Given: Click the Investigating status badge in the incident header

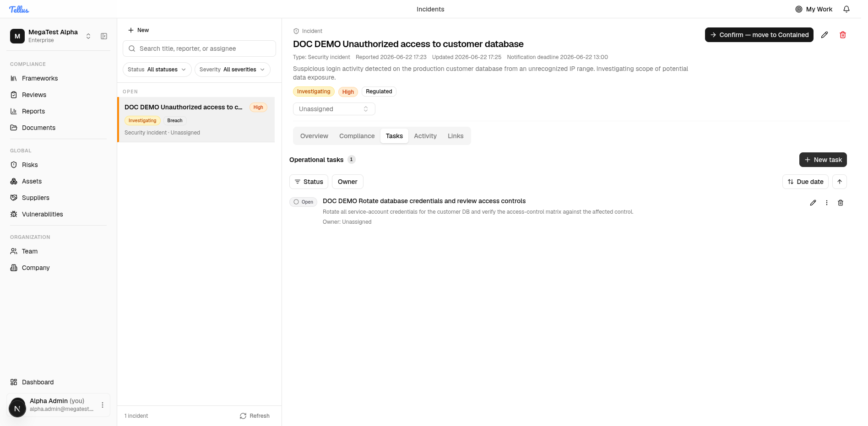Looking at the screenshot, I should pyautogui.click(x=314, y=92).
